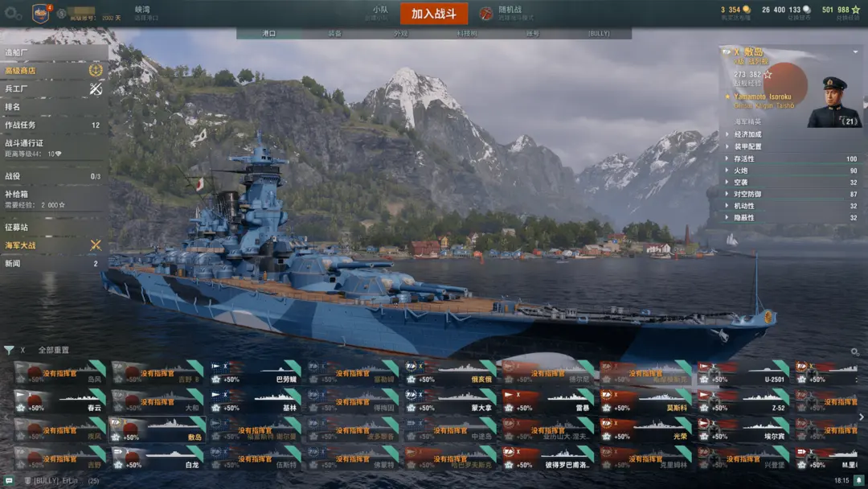Click the 海军大战 crossed swords icon
The height and width of the screenshot is (489, 868).
point(96,244)
